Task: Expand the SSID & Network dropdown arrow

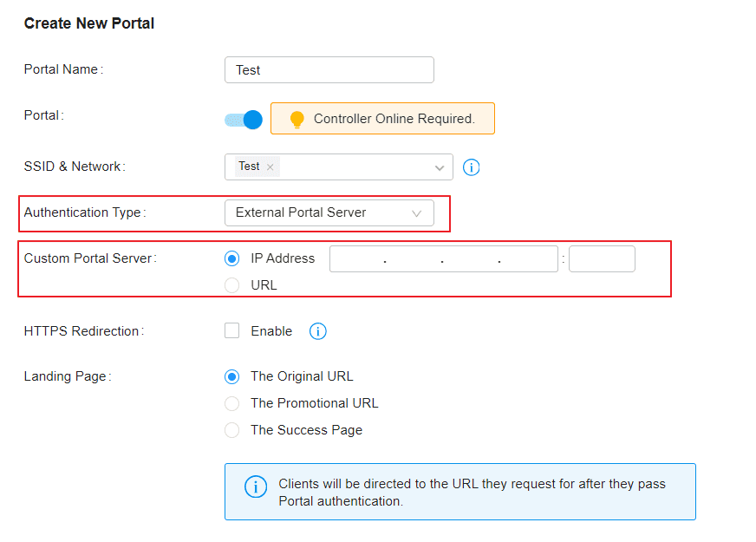Action: (x=440, y=168)
